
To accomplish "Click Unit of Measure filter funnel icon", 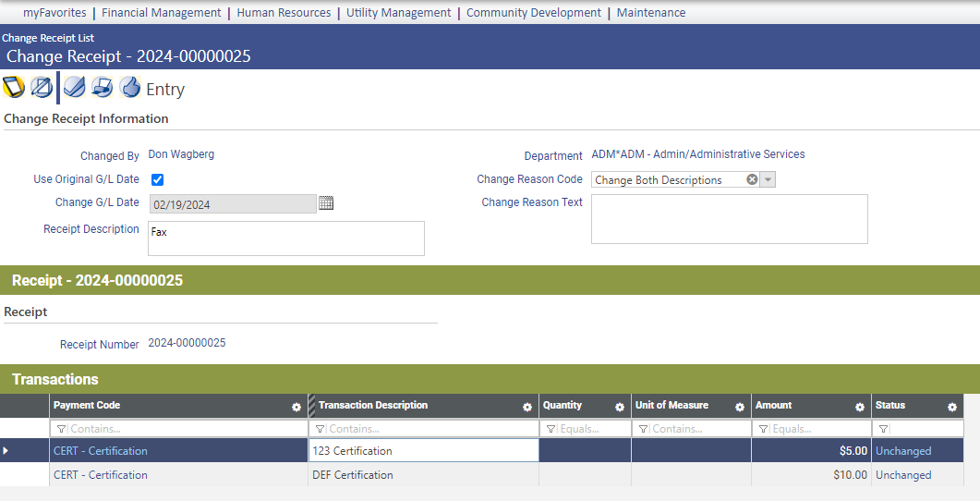I will (x=643, y=429).
